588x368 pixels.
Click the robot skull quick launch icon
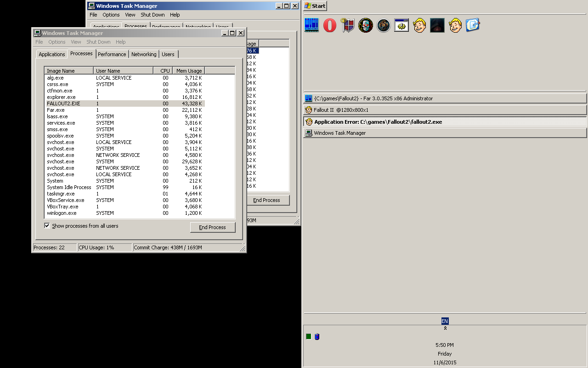coord(366,25)
